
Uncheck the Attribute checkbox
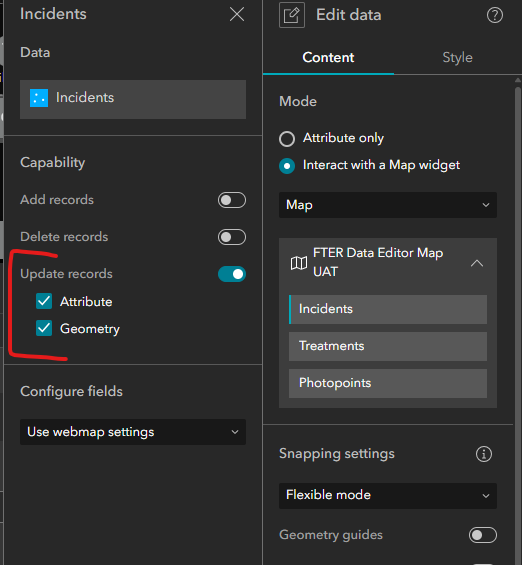pyautogui.click(x=44, y=301)
